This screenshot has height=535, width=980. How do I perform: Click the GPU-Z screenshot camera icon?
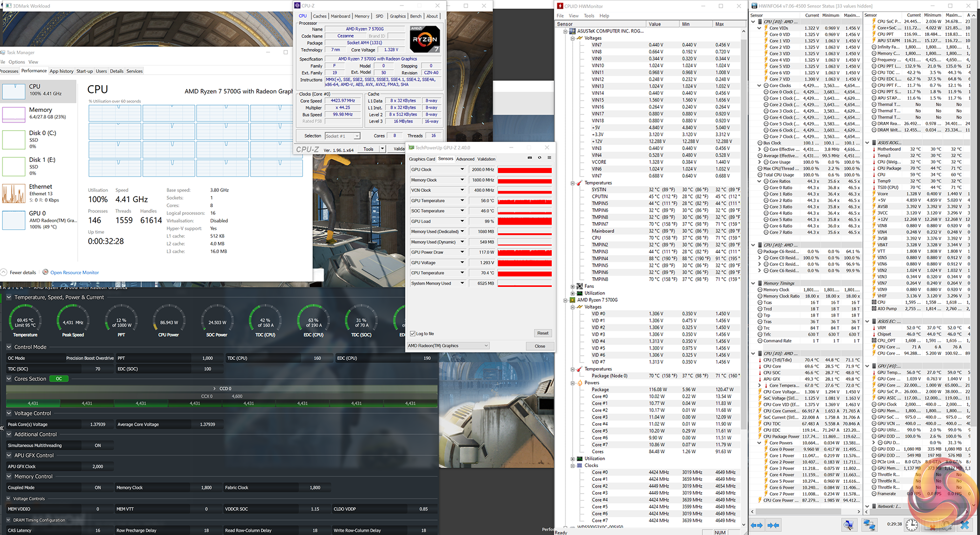[529, 158]
